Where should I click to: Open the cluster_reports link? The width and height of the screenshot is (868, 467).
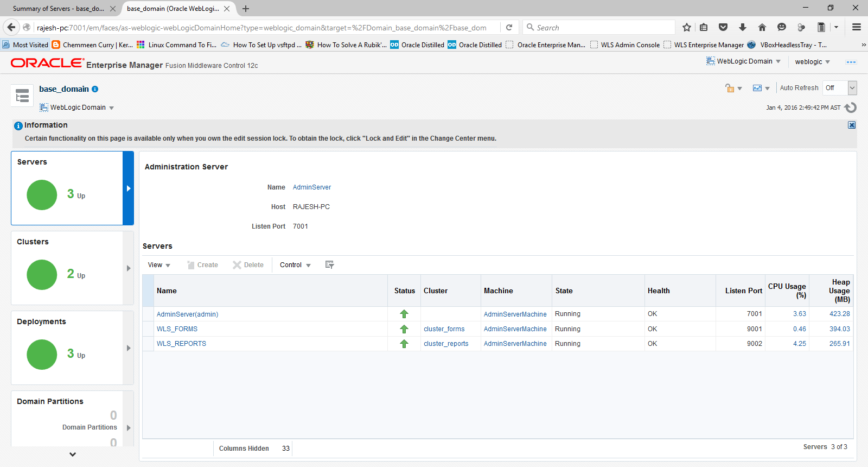pos(446,344)
